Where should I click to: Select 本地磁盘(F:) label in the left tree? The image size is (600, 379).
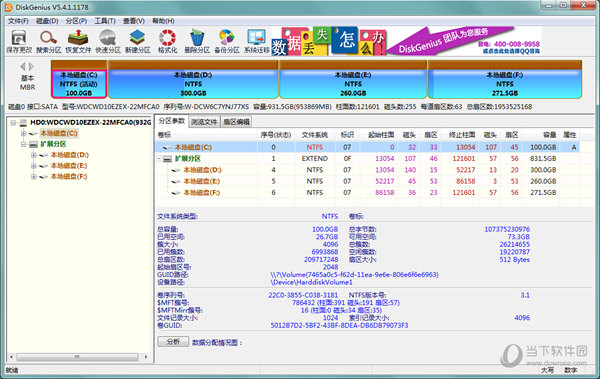coord(69,176)
